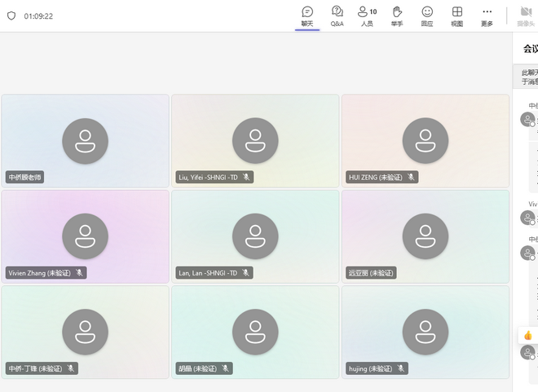Click HUI ZENG participant tile

(425, 140)
